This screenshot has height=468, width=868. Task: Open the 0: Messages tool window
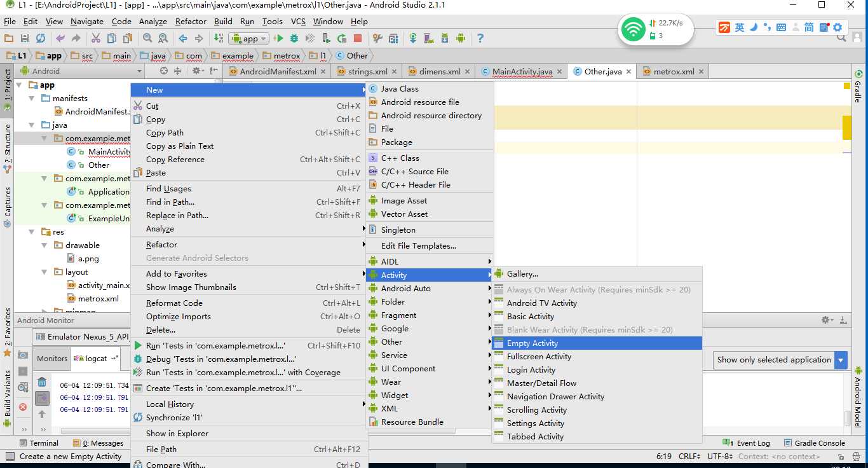coord(98,443)
